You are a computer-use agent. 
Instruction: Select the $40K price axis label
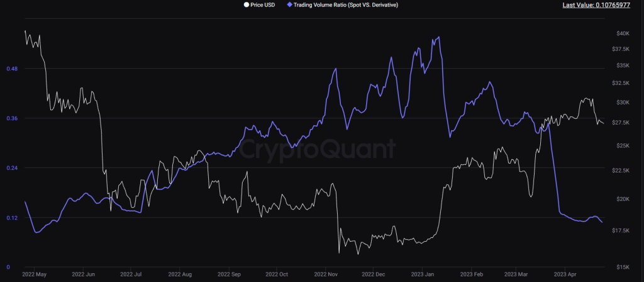click(623, 33)
